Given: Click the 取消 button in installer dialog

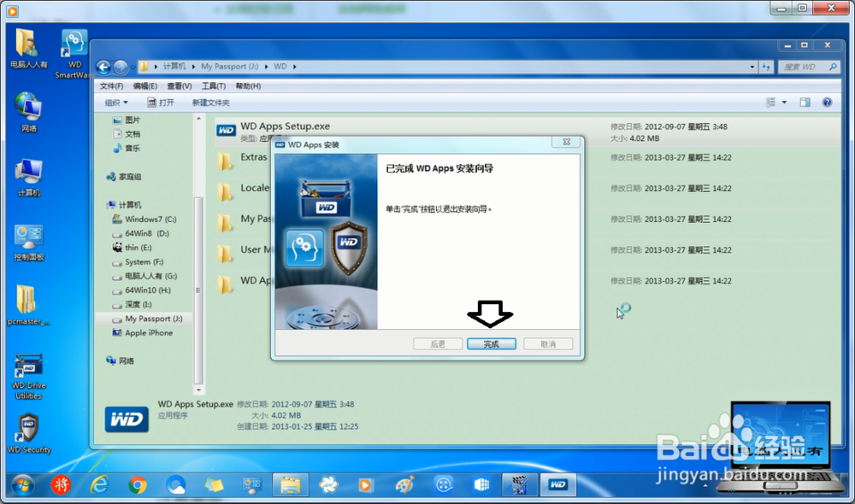Looking at the screenshot, I should (548, 343).
